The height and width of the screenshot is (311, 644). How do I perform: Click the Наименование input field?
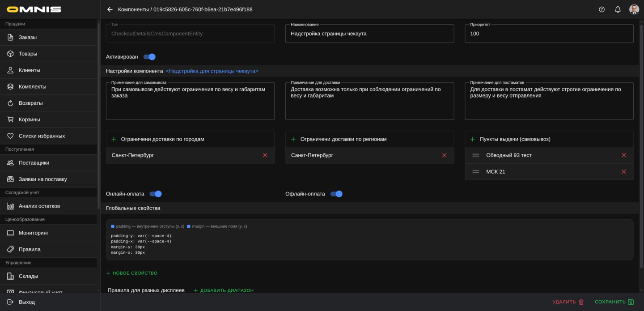[369, 34]
